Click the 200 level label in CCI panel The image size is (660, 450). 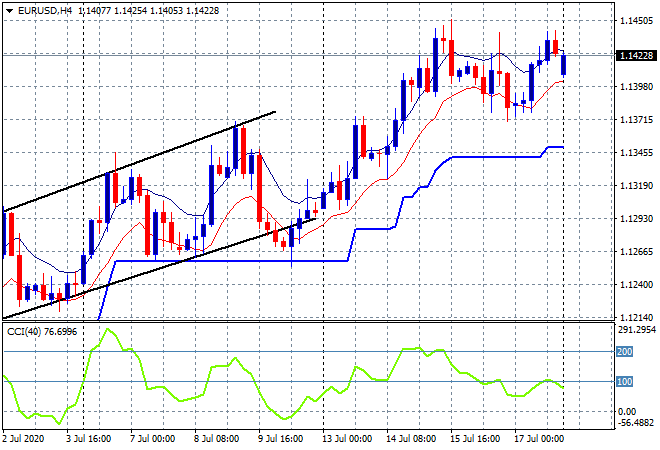tap(624, 351)
